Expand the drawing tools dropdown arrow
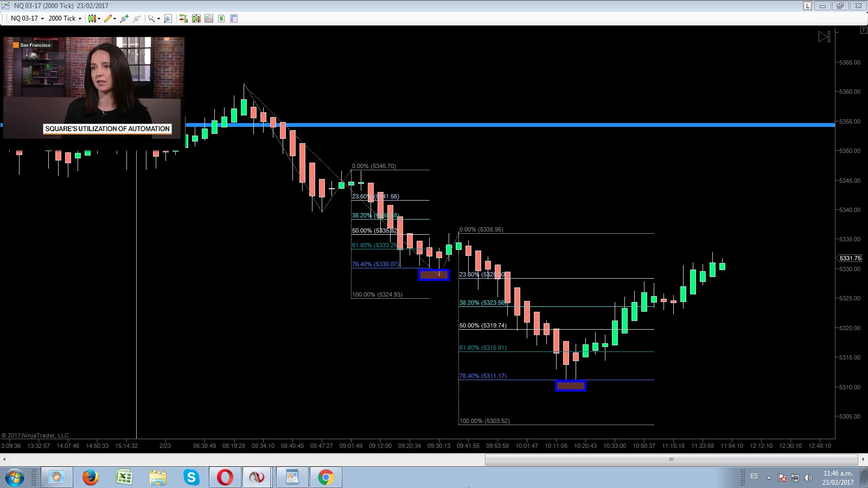This screenshot has width=868, height=488. tap(114, 18)
